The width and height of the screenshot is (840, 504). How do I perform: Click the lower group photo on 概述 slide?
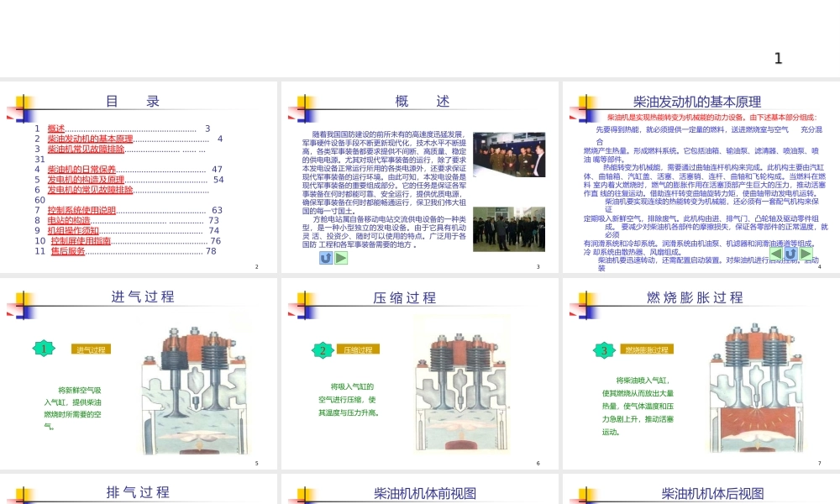point(509,229)
